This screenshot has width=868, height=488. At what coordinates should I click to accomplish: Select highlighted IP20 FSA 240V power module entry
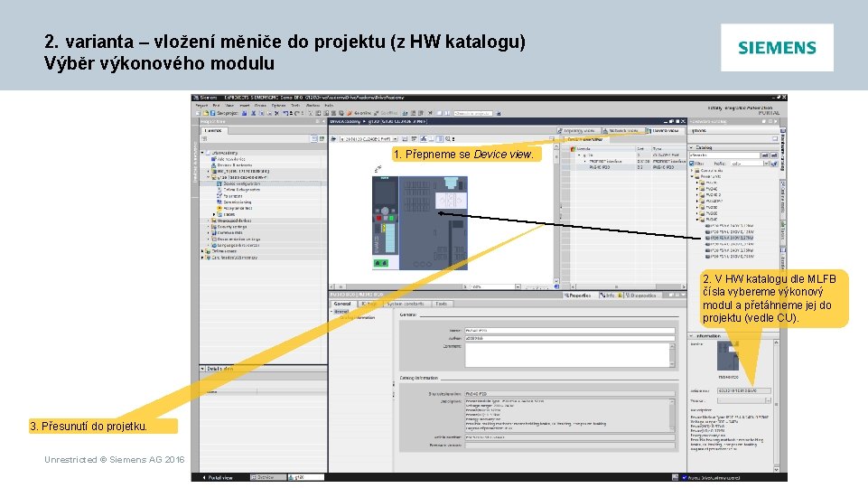730,238
